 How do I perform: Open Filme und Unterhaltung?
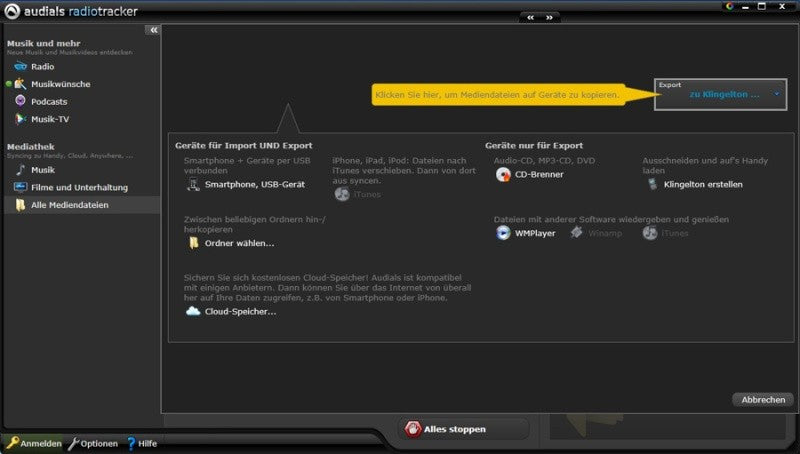[x=79, y=187]
